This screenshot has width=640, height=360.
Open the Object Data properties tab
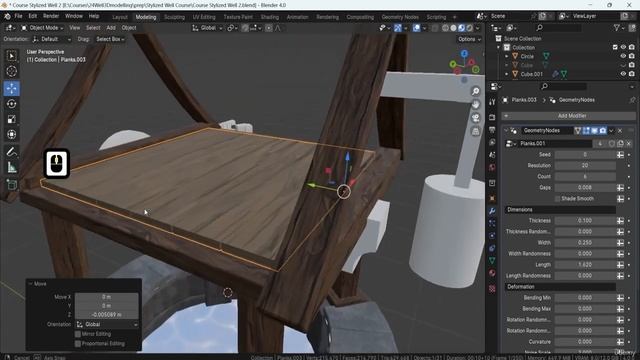click(492, 260)
